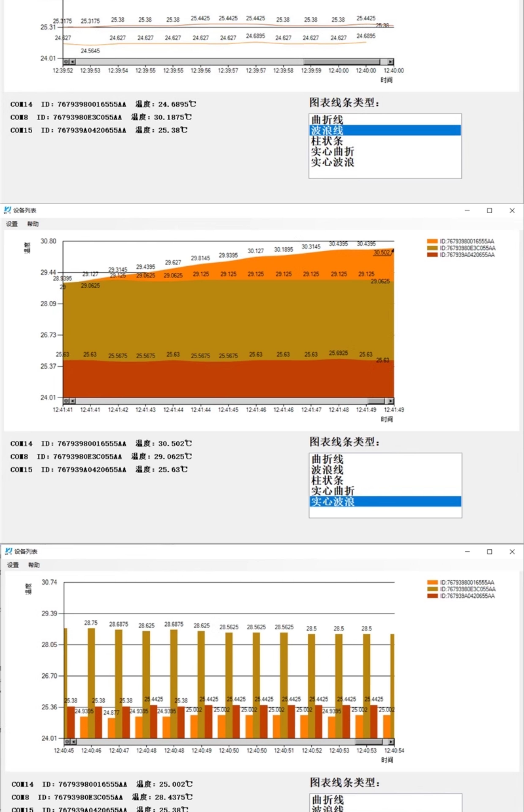Maximize the middle 设备列表 window
The height and width of the screenshot is (812, 524).
click(x=489, y=210)
